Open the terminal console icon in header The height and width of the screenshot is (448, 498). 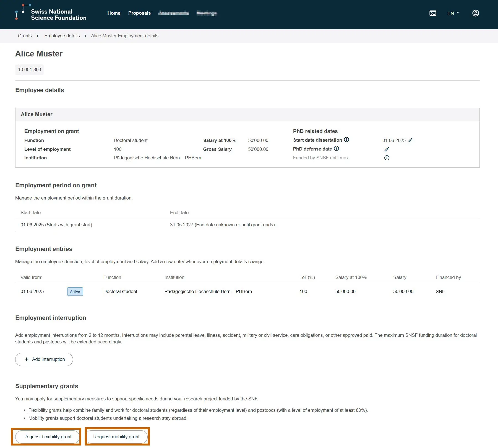tap(433, 13)
